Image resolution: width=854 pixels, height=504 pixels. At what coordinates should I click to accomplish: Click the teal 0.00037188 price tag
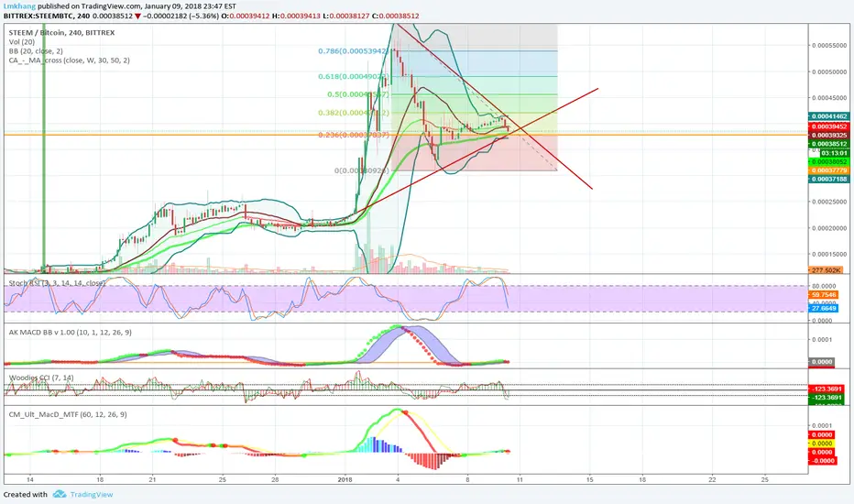(x=829, y=180)
